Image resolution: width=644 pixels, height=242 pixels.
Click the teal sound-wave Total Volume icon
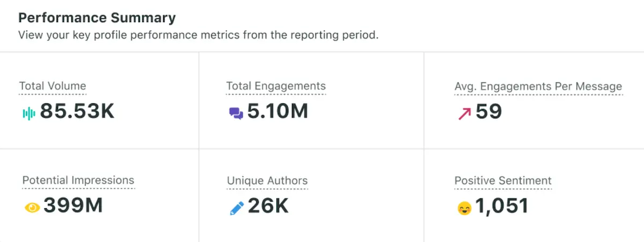click(28, 113)
